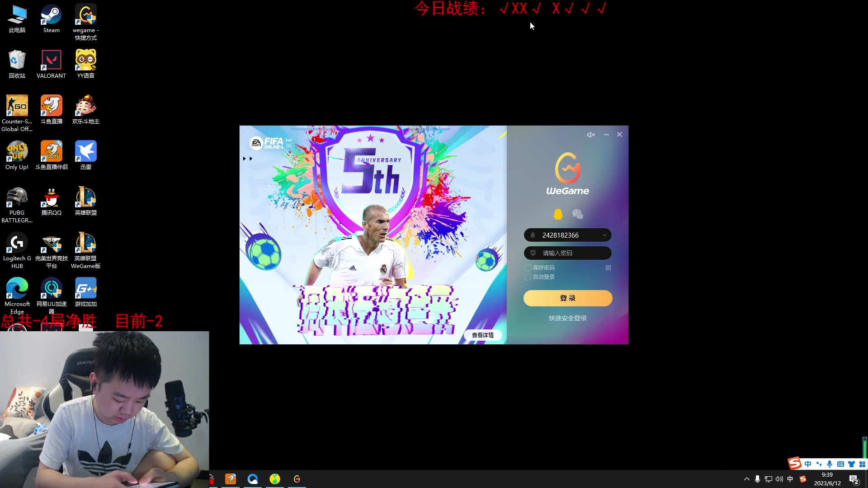Open the Douyu app in taskbar
The height and width of the screenshot is (488, 868).
(x=231, y=479)
